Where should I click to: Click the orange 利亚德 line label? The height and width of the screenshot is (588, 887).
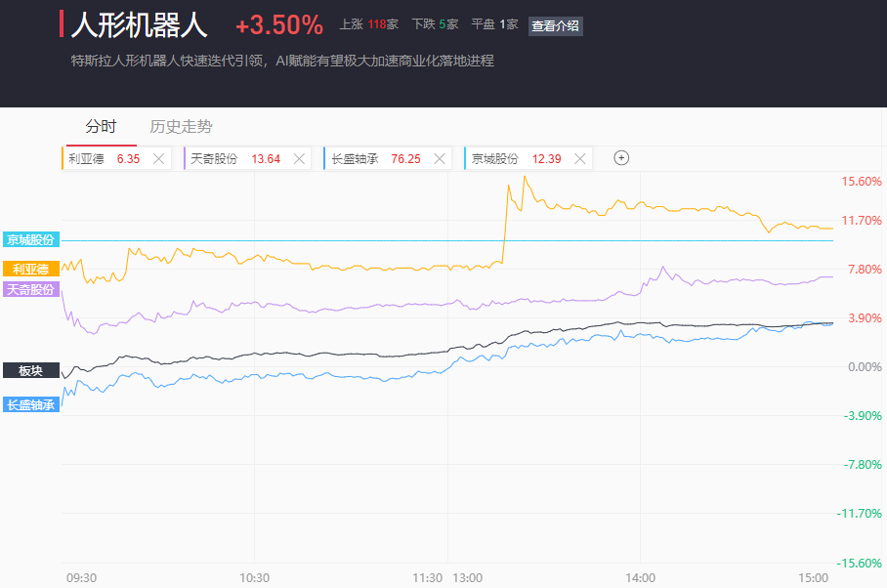click(30, 269)
